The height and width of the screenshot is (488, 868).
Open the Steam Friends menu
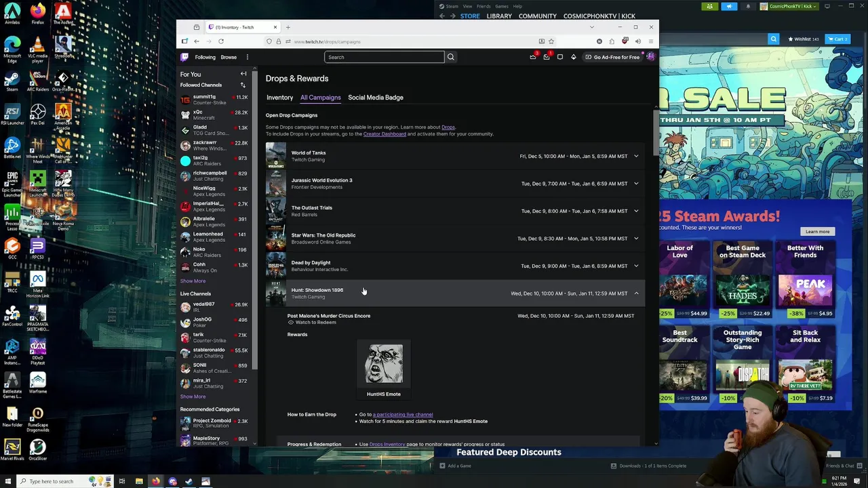click(x=484, y=6)
